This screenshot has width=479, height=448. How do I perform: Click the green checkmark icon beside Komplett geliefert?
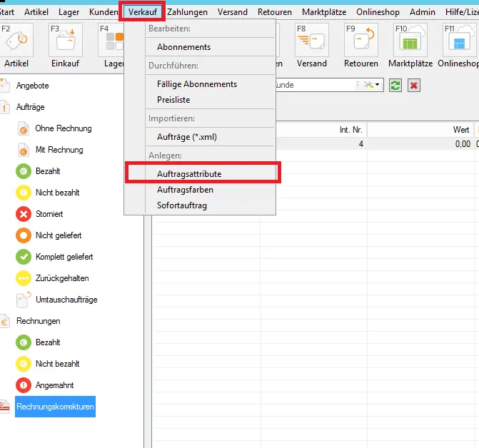[x=24, y=257]
